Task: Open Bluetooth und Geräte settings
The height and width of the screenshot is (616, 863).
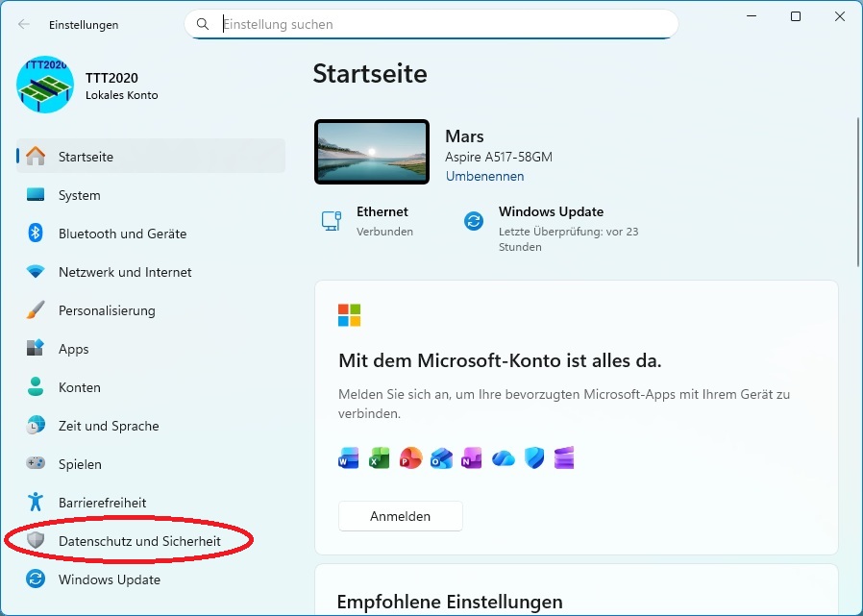Action: point(151,234)
